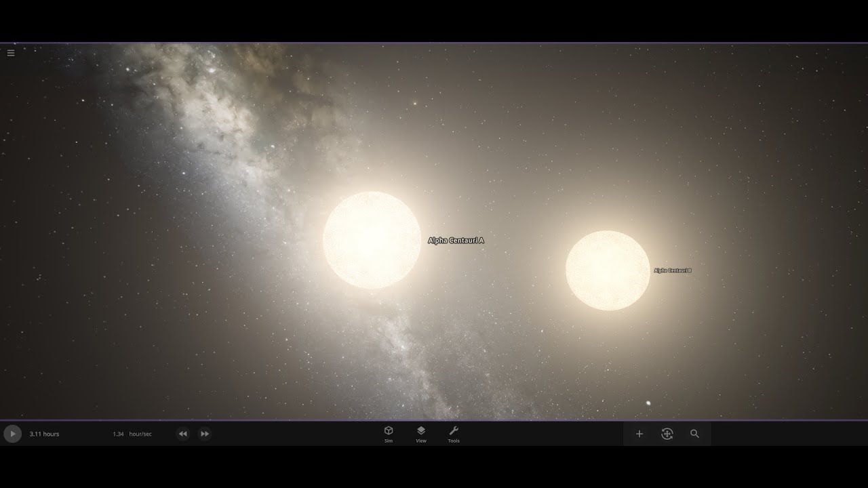Click the 1.34 hour/sec time step value
Image resolution: width=868 pixels, height=488 pixels.
pos(132,434)
